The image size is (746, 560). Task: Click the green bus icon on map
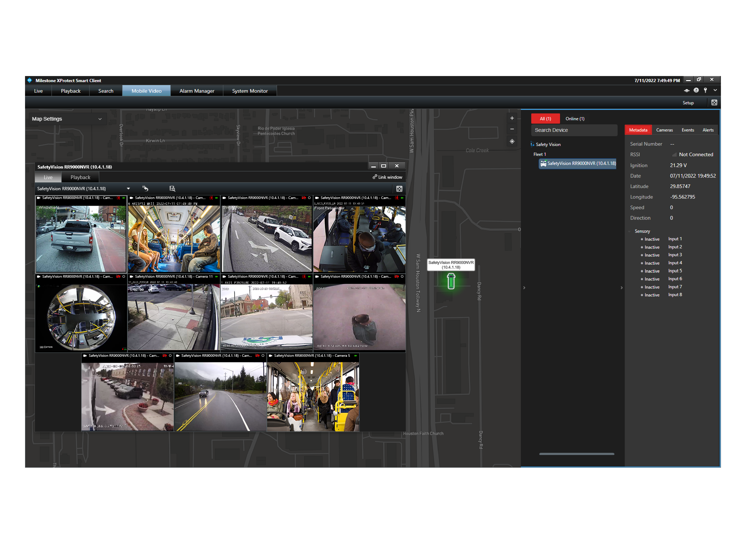click(451, 281)
